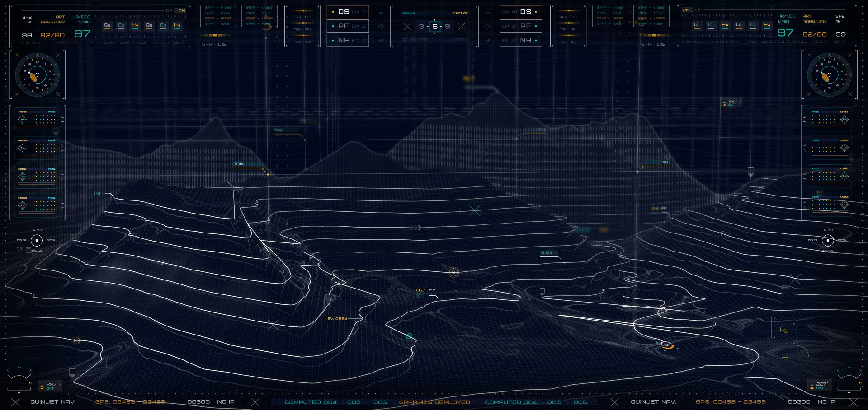Viewport: 868px width, 410px height.
Task: Click the teal ring marker near SV: 0584
Action: coord(409,336)
